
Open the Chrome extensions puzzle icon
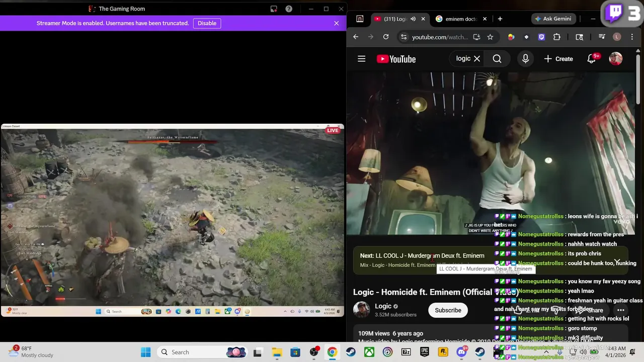pos(557,37)
